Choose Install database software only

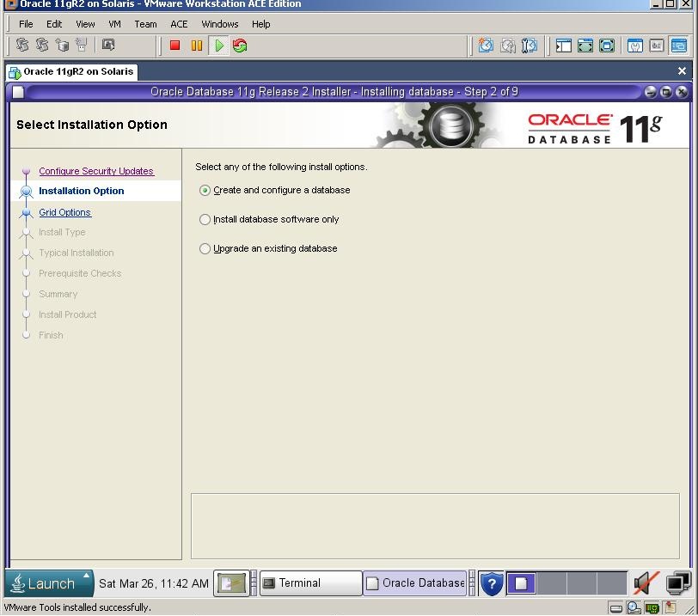[x=205, y=220]
